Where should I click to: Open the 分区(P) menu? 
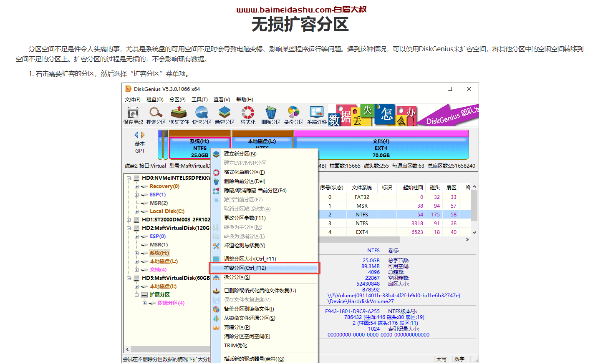coord(177,100)
